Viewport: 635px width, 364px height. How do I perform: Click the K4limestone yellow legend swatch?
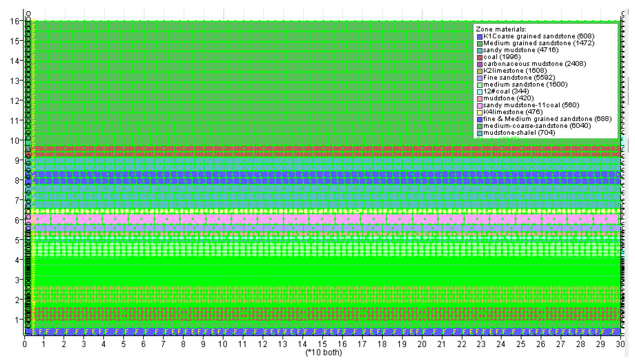pos(479,112)
